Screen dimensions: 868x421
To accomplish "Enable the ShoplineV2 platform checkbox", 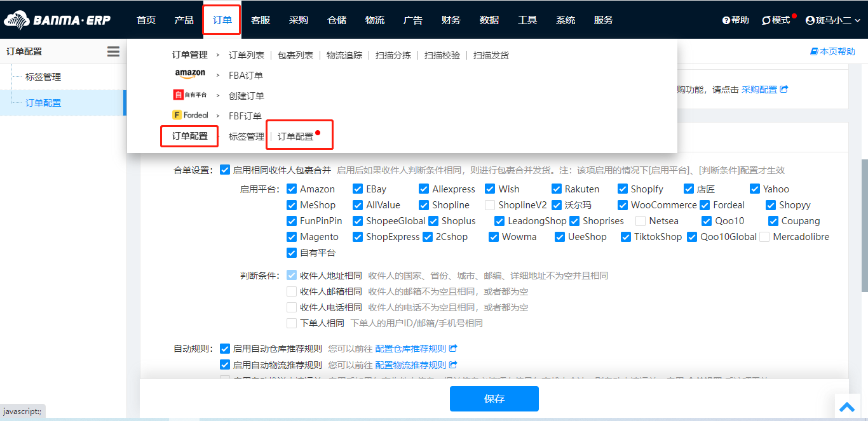I will (x=490, y=205).
